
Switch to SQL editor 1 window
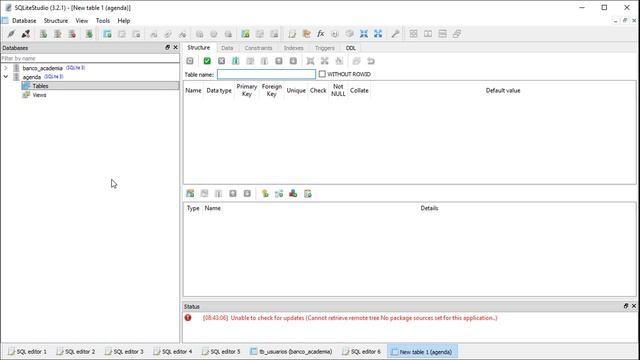coord(28,351)
